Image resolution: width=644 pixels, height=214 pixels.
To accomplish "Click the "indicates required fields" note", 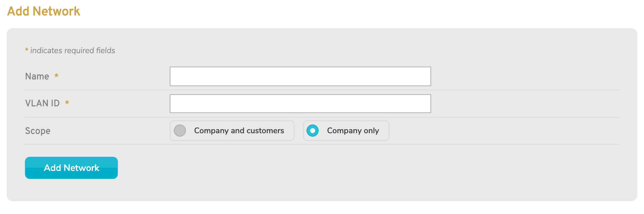I will [73, 50].
